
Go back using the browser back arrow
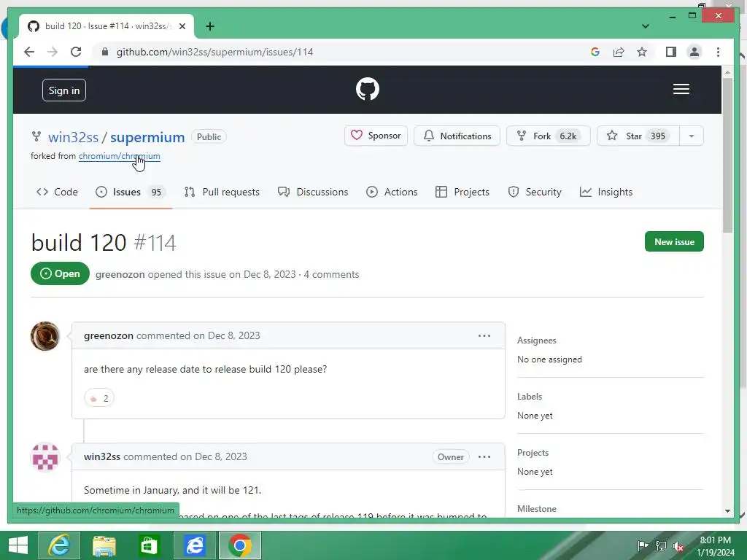point(29,52)
